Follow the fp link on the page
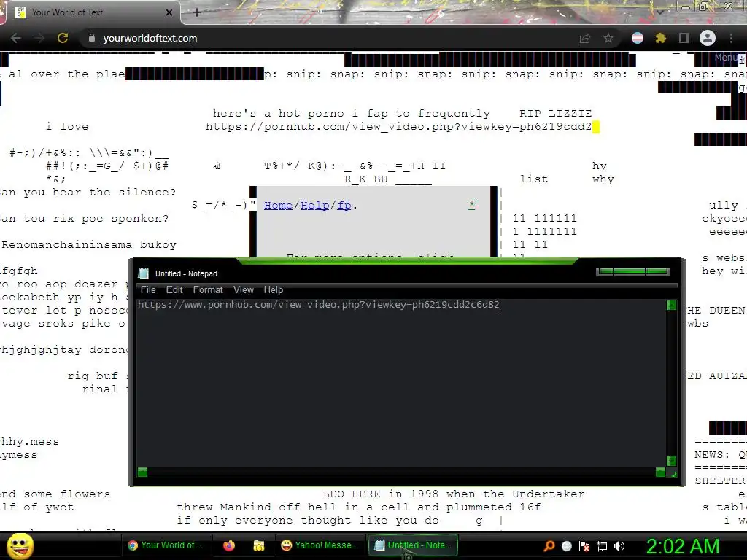Screen dimensions: 747x560 [x=344, y=206]
